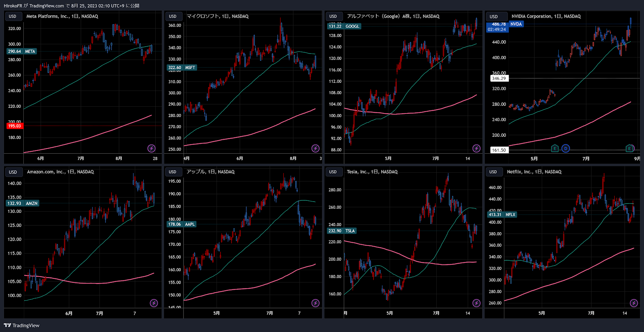Click the Meta Platforms, Inc. chart title

62,16
